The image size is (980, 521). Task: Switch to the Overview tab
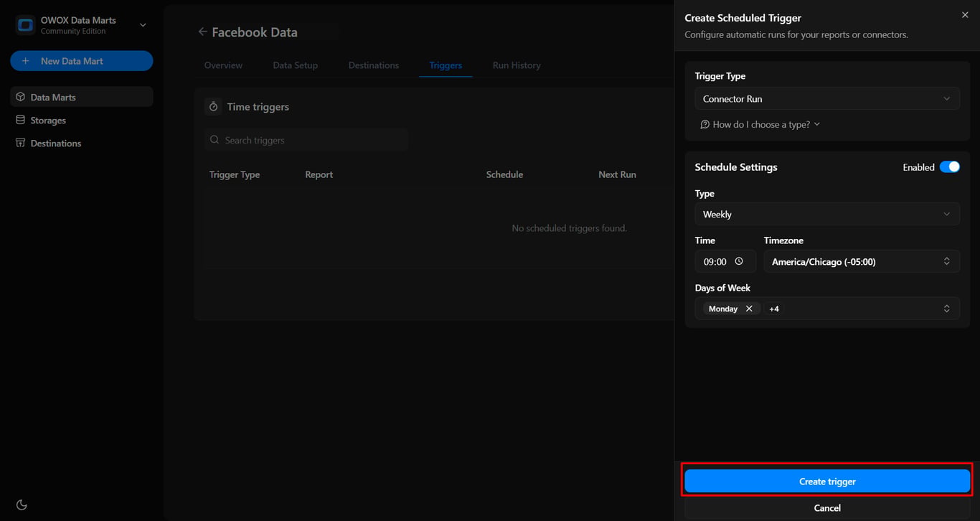coord(223,65)
